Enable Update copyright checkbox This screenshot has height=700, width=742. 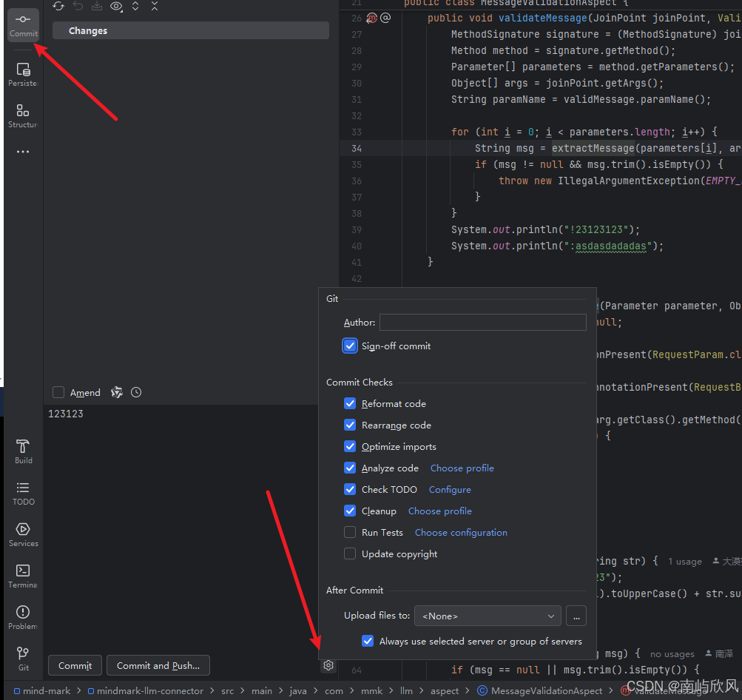[350, 553]
